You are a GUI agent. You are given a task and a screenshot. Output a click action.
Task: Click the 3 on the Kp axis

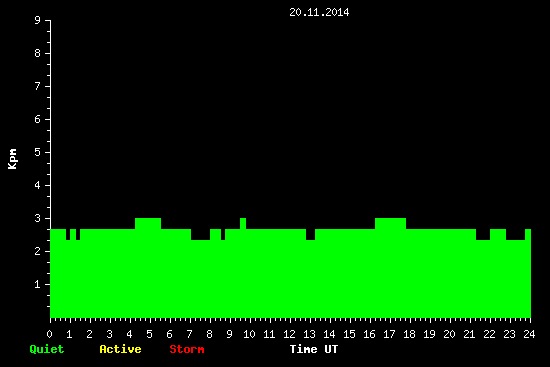(x=38, y=218)
